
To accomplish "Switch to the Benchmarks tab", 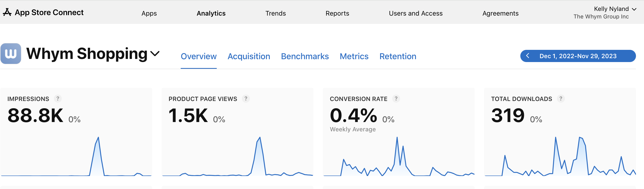I will 305,56.
